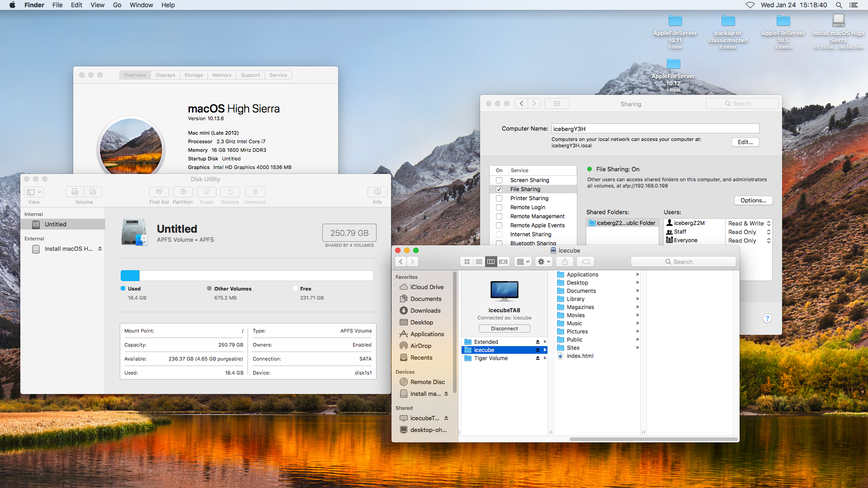This screenshot has height=488, width=868.
Task: Go back in Finder window
Action: point(401,262)
